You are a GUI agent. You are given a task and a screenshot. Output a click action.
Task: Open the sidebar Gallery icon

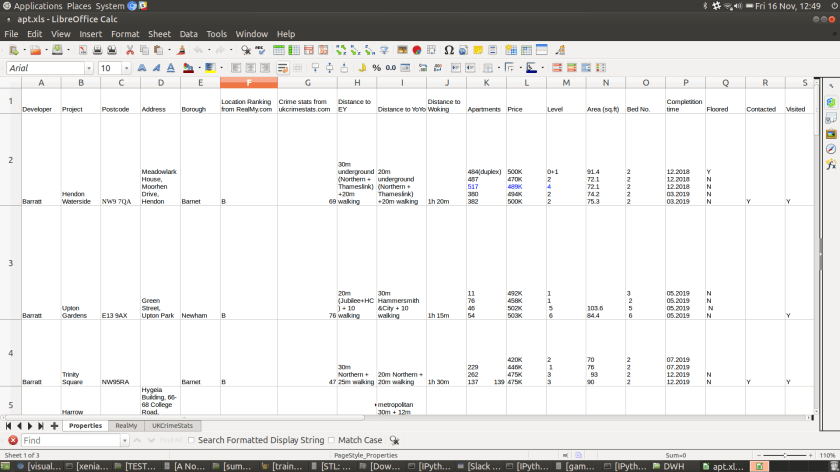831,133
